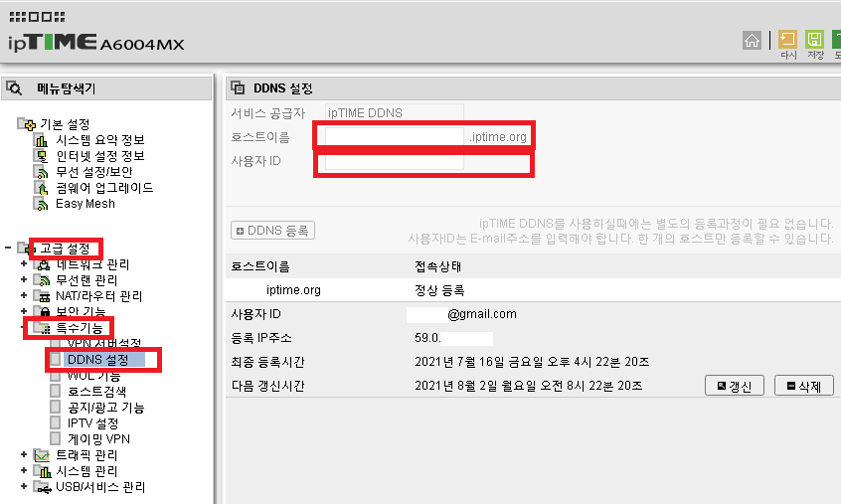Collapse the 고급 설정 tree node

click(x=8, y=248)
